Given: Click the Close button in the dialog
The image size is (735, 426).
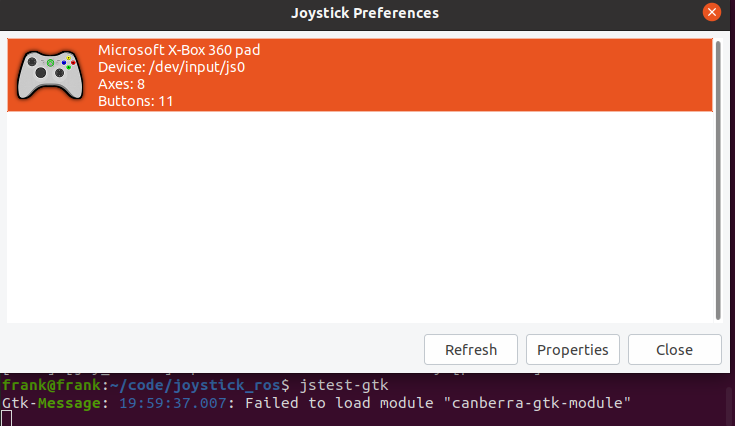Looking at the screenshot, I should (x=674, y=350).
